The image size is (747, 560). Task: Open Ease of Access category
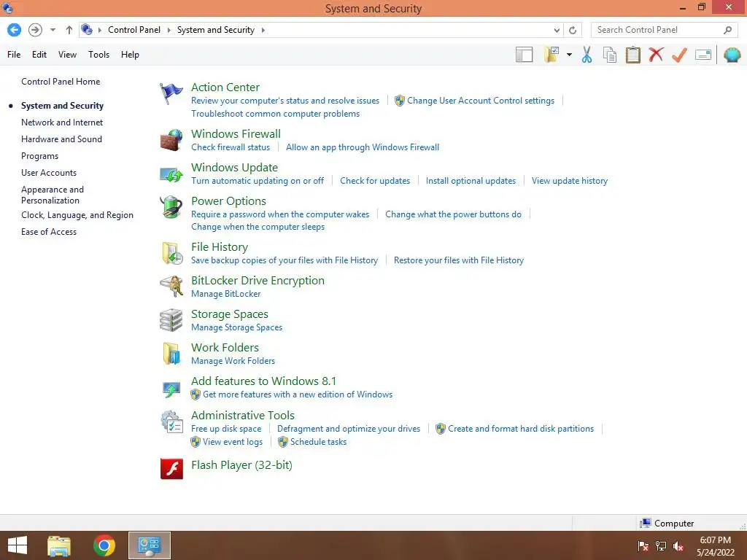point(49,232)
